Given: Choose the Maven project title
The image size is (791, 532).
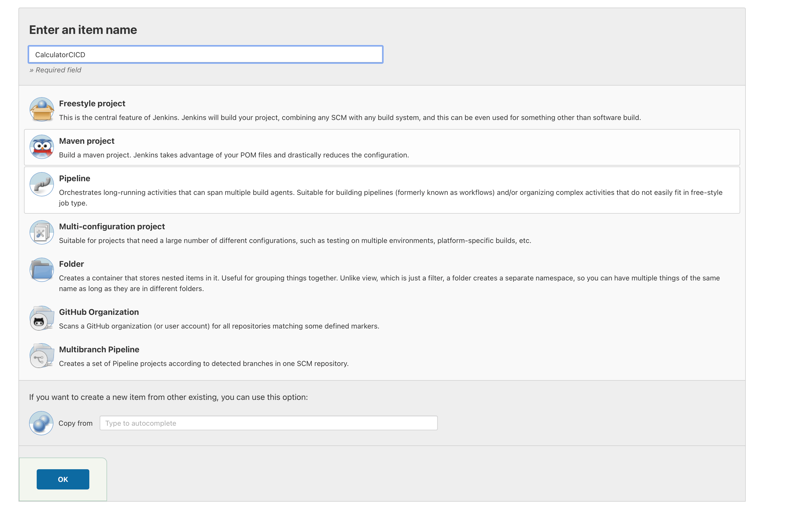Looking at the screenshot, I should point(87,141).
